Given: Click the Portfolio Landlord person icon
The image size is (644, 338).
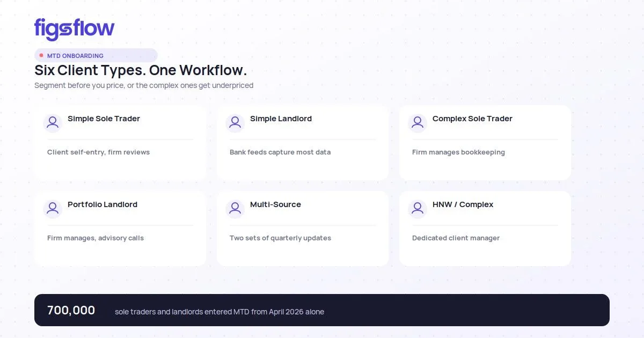Looking at the screenshot, I should [53, 209].
